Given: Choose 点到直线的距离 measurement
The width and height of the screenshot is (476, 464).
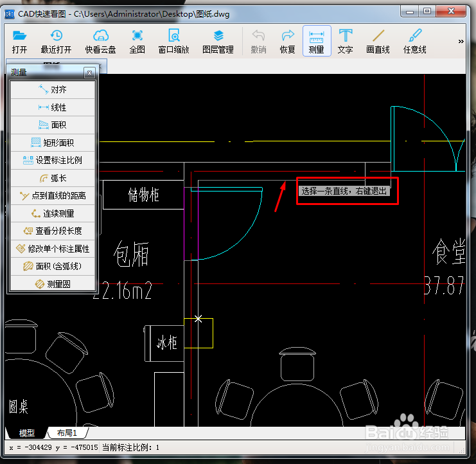Looking at the screenshot, I should tap(53, 195).
